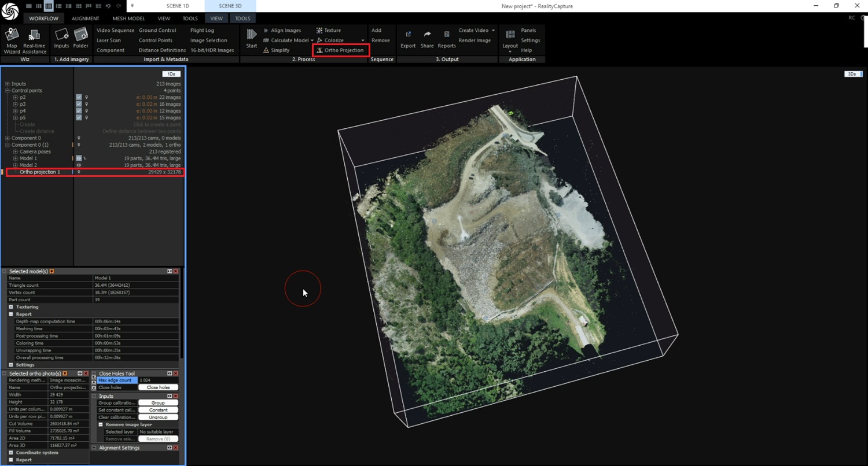Open the Layout dropdown
The width and height of the screenshot is (868, 466).
[510, 47]
